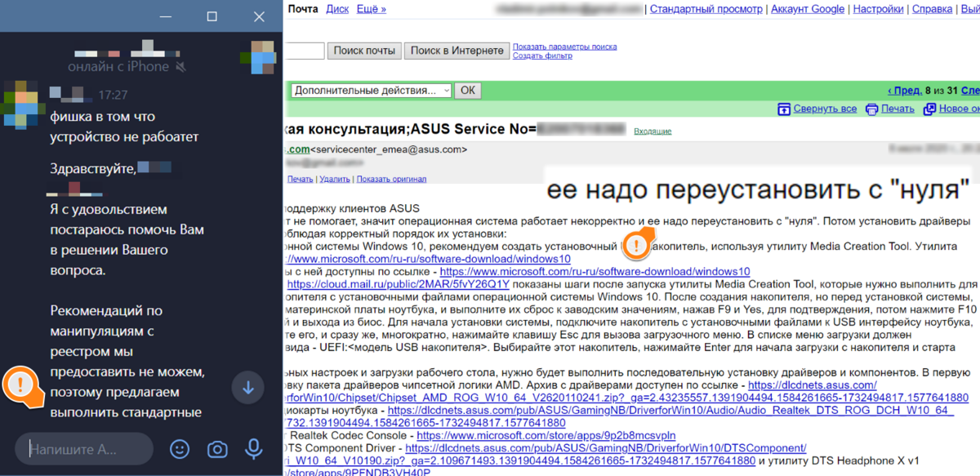
Task: Click Создать фильтр link
Action: pos(542,56)
